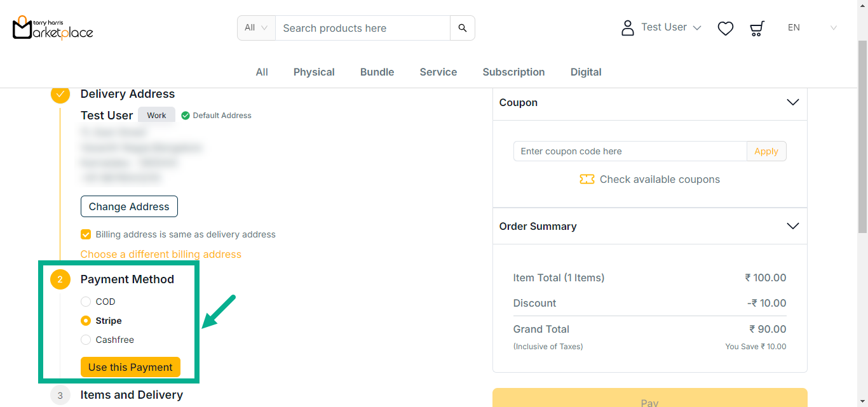Select COD payment option
The image size is (868, 407).
click(x=86, y=302)
